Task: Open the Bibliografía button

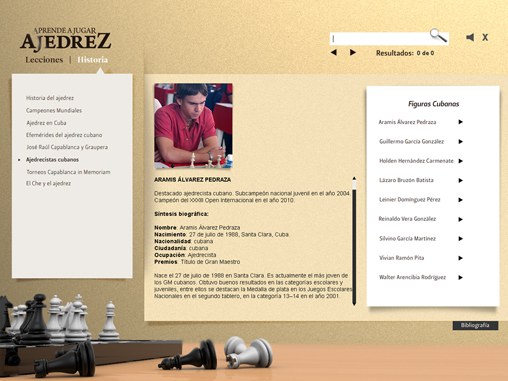Action: pyautogui.click(x=475, y=325)
